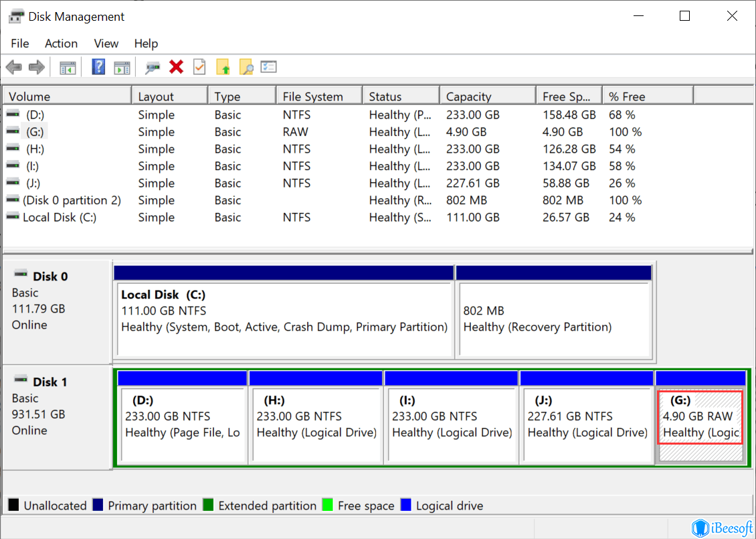The height and width of the screenshot is (539, 756).
Task: Sort by File System column header
Action: pos(320,96)
